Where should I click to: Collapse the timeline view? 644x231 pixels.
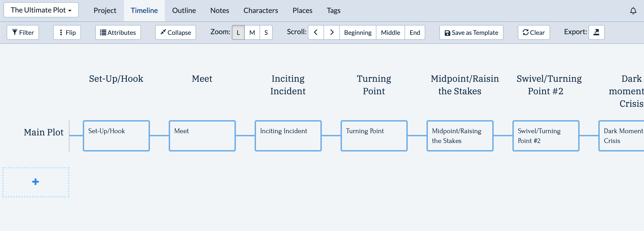[175, 32]
